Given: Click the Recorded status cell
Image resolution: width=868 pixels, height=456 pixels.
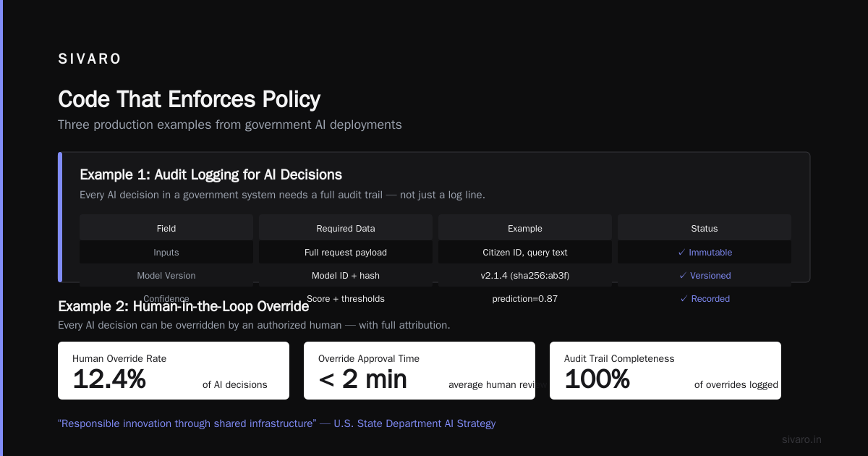Looking at the screenshot, I should [x=705, y=298].
